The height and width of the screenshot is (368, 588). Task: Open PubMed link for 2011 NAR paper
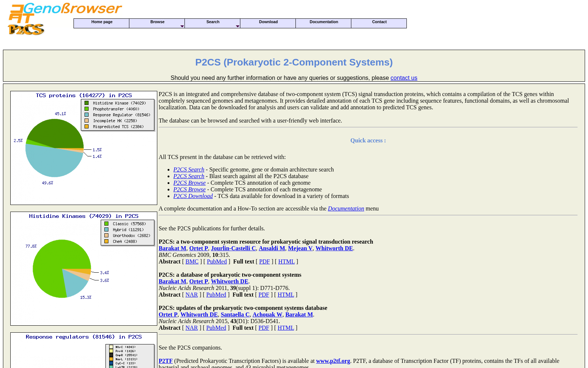point(216,295)
